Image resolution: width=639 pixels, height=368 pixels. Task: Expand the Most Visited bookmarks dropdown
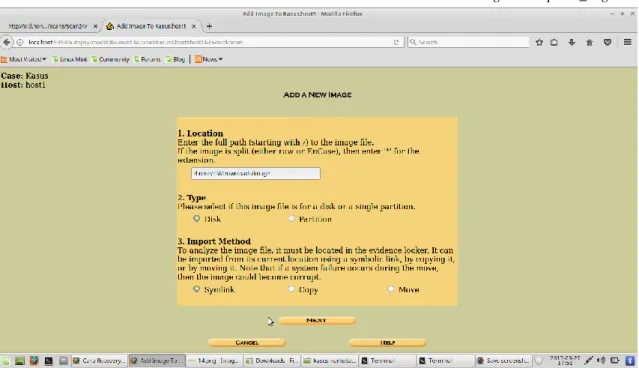[x=24, y=59]
